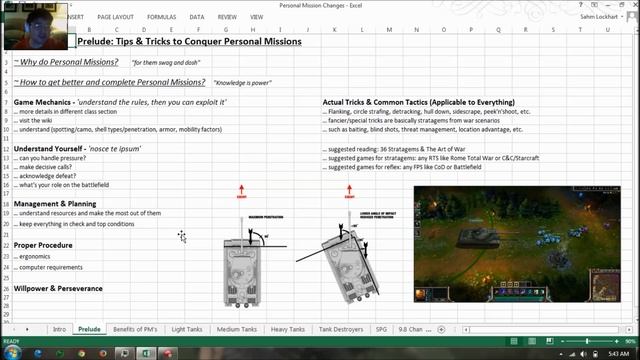This screenshot has width=640, height=360.
Task: Select the Prelude sheet tab
Action: 89,329
